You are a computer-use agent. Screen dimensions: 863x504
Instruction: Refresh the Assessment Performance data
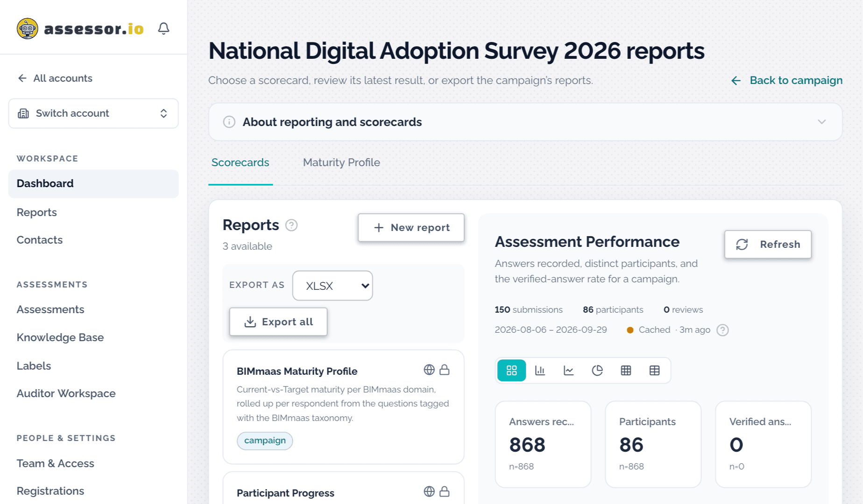tap(768, 244)
